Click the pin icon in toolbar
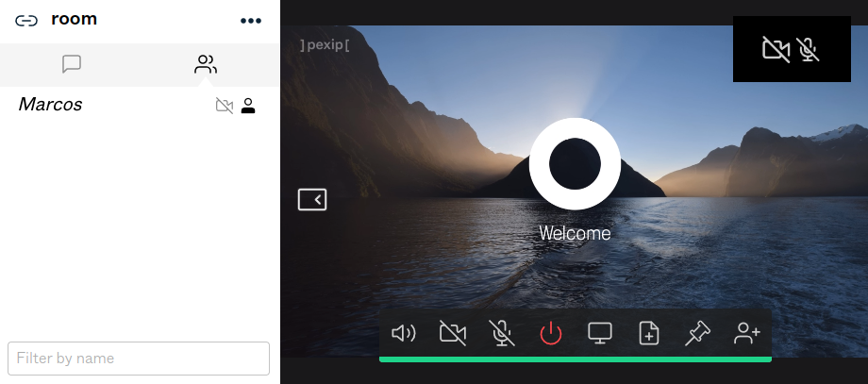868x384 pixels. click(x=698, y=333)
